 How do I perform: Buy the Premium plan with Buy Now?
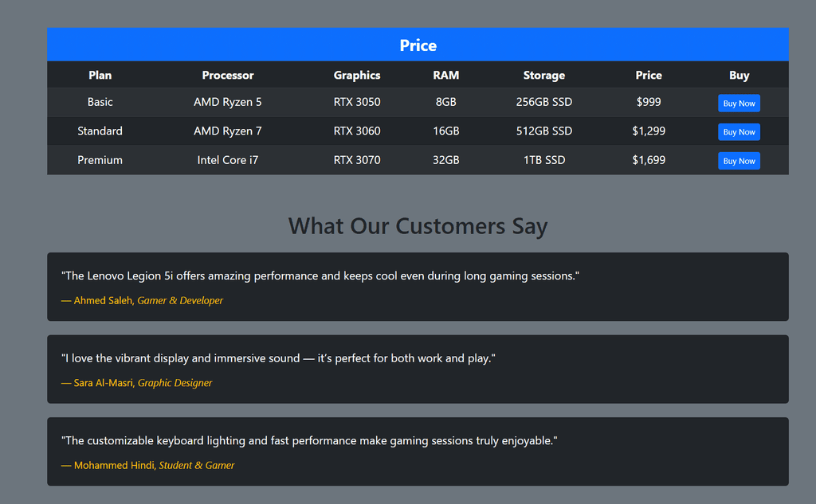(x=739, y=161)
